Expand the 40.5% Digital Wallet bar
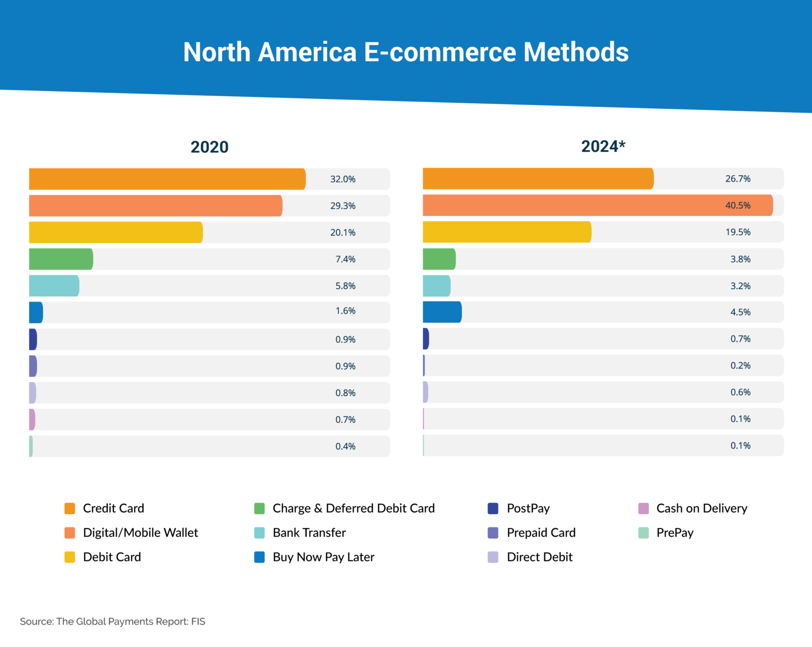 (597, 205)
